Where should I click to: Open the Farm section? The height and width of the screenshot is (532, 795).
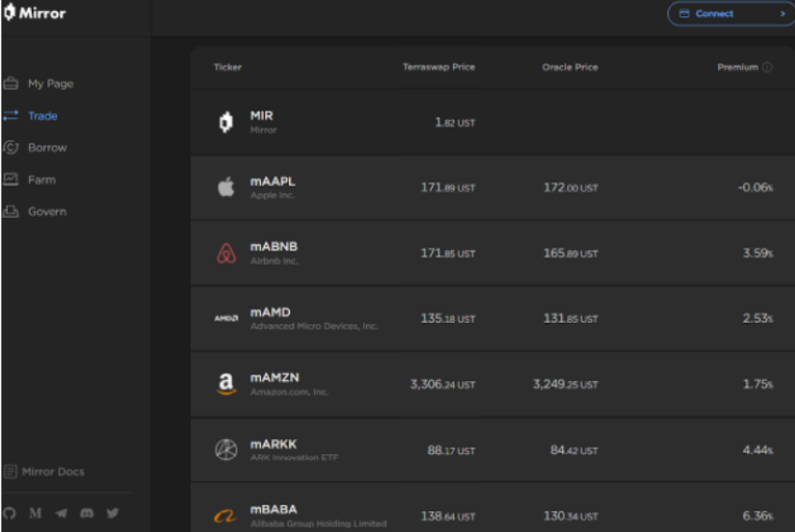click(x=41, y=180)
